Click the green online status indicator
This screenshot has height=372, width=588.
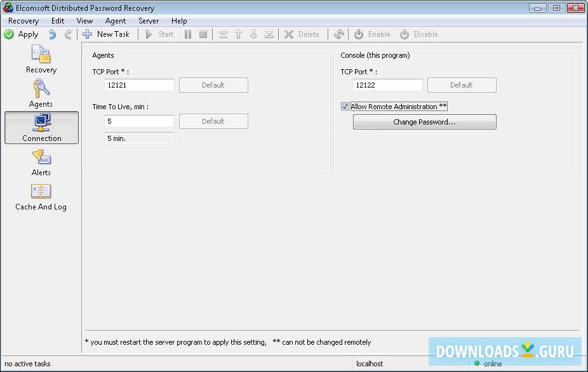(477, 363)
